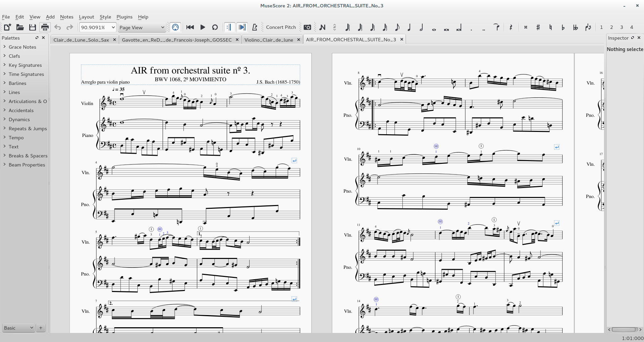Select longa note duration
Image resolution: width=644 pixels, height=342 pixels.
[x=459, y=27]
